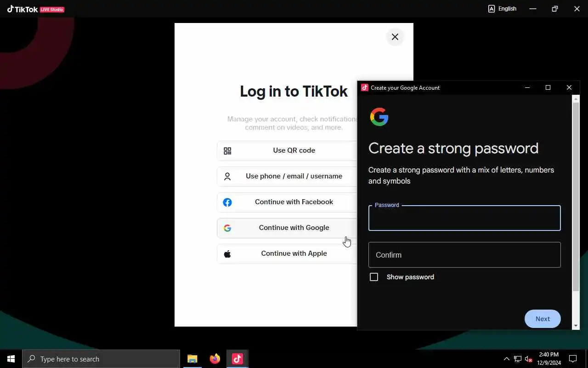Click the Google G icon in login list
This screenshot has width=588, height=368.
pyautogui.click(x=227, y=228)
